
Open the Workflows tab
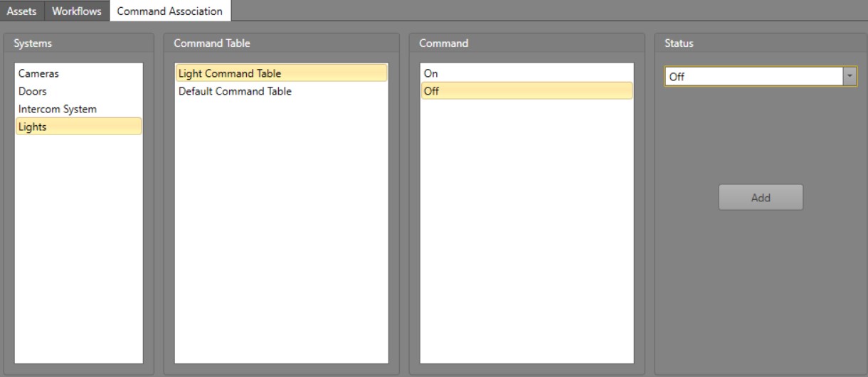pyautogui.click(x=76, y=11)
